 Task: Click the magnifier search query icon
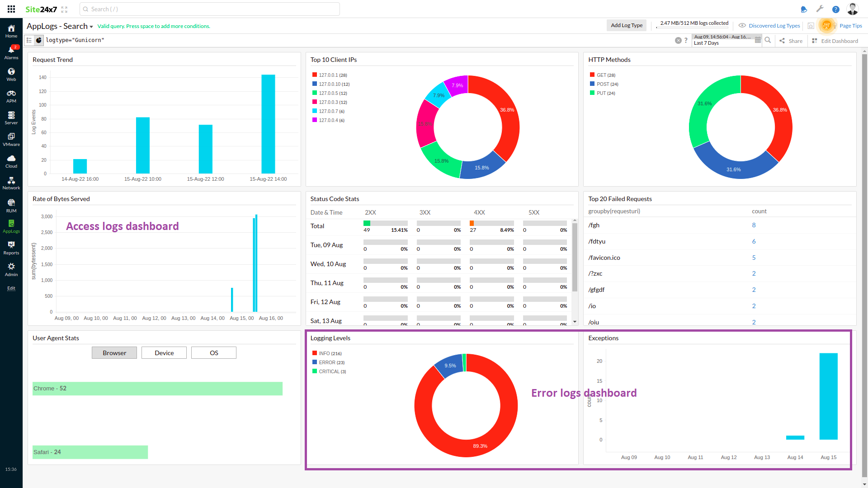pos(768,40)
